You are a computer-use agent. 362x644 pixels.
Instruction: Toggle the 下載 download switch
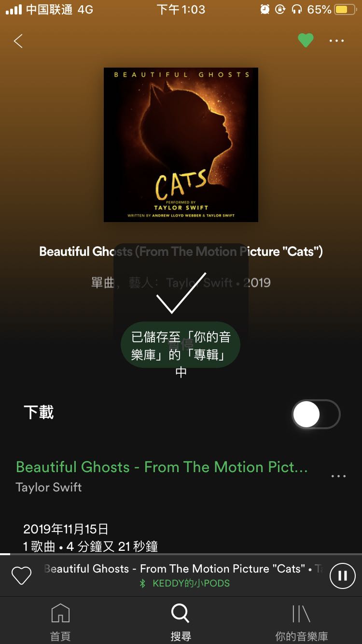coord(316,414)
